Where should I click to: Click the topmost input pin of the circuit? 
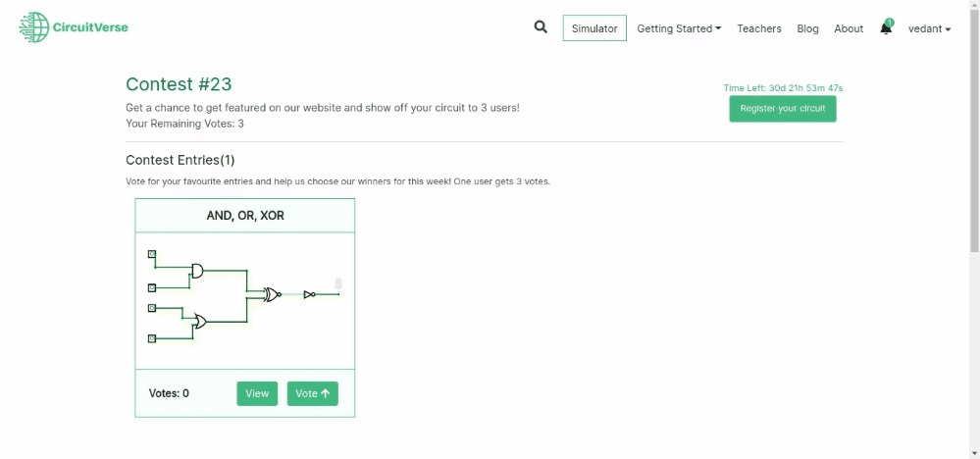point(151,254)
